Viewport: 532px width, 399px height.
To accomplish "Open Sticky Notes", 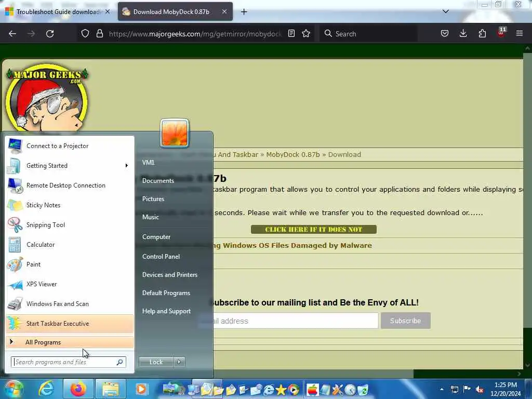I will (x=70, y=205).
